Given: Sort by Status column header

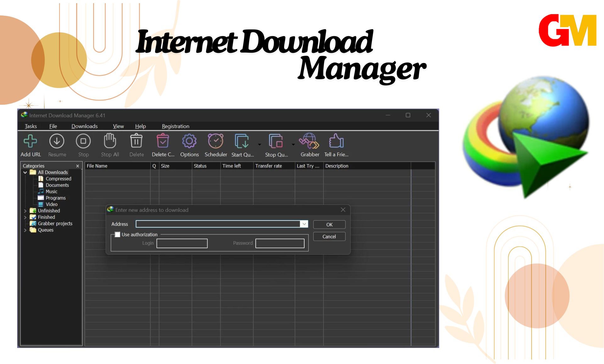Looking at the screenshot, I should pyautogui.click(x=206, y=166).
